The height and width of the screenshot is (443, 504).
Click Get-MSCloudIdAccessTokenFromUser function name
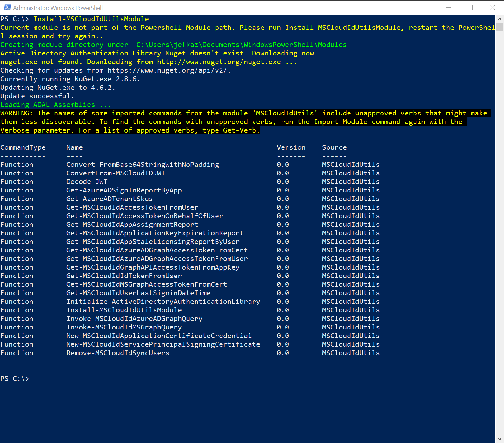tap(132, 207)
